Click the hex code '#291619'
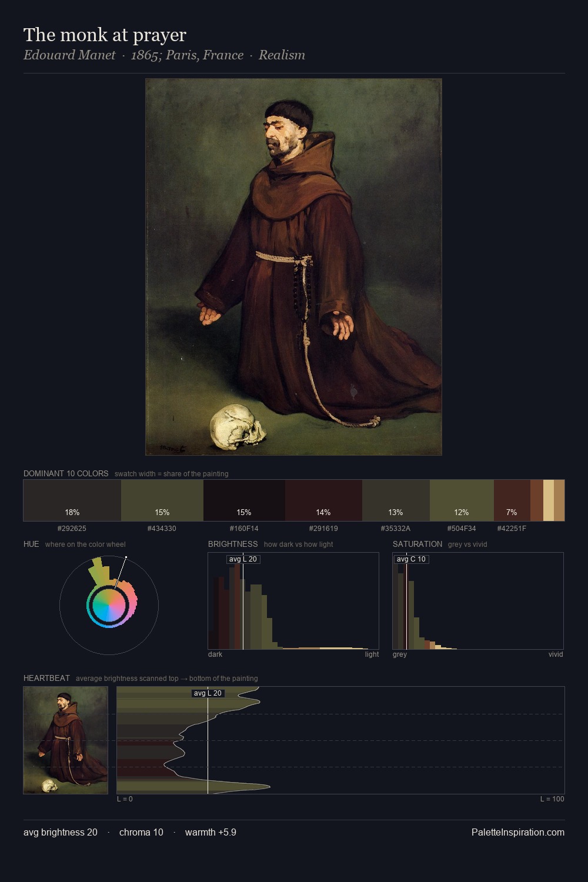The width and height of the screenshot is (588, 882). [323, 529]
